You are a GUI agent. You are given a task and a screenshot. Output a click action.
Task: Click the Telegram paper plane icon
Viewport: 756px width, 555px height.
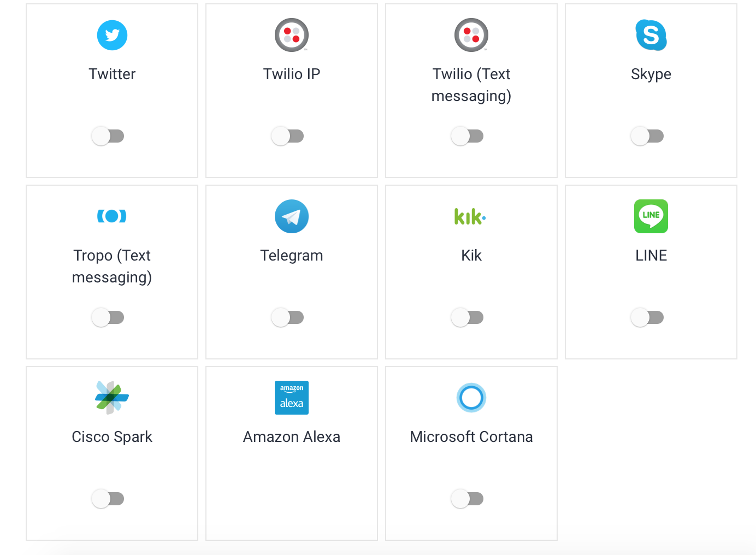pyautogui.click(x=292, y=216)
